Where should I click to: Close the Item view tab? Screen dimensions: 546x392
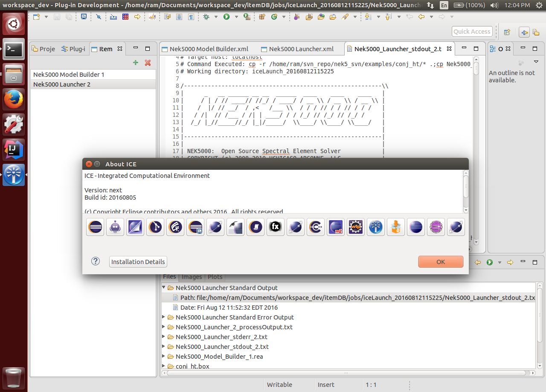click(x=120, y=49)
